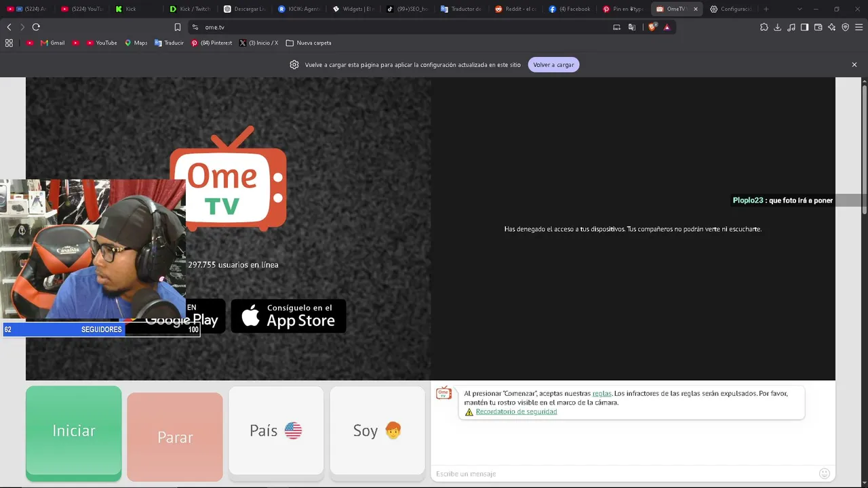Open the screen cast icon in address bar
The width and height of the screenshot is (868, 488).
[x=616, y=27]
